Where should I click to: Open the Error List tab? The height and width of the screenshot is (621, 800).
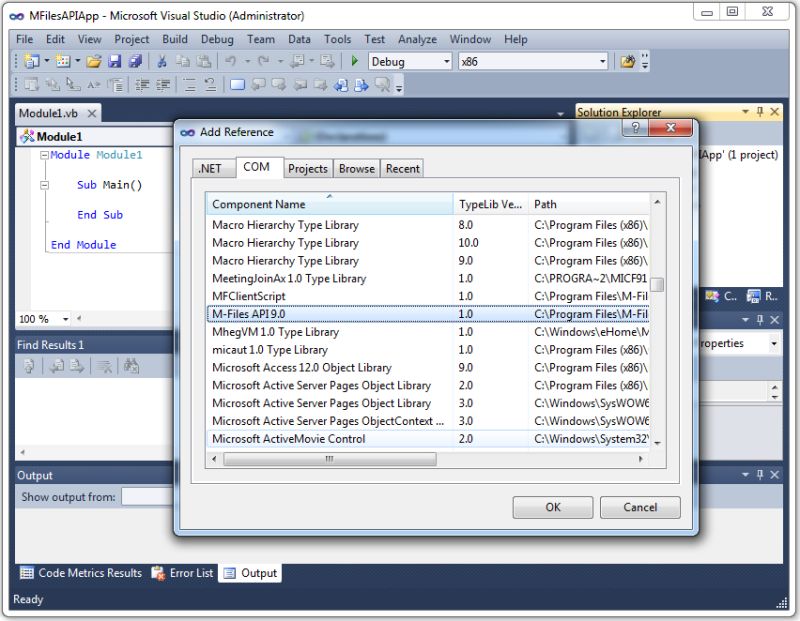[x=182, y=573]
